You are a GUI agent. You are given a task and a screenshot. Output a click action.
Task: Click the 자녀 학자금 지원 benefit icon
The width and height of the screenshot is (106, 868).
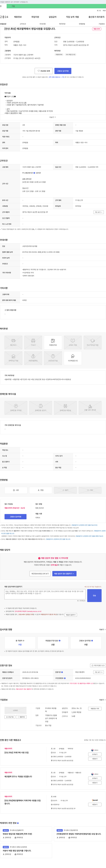tap(92, 342)
